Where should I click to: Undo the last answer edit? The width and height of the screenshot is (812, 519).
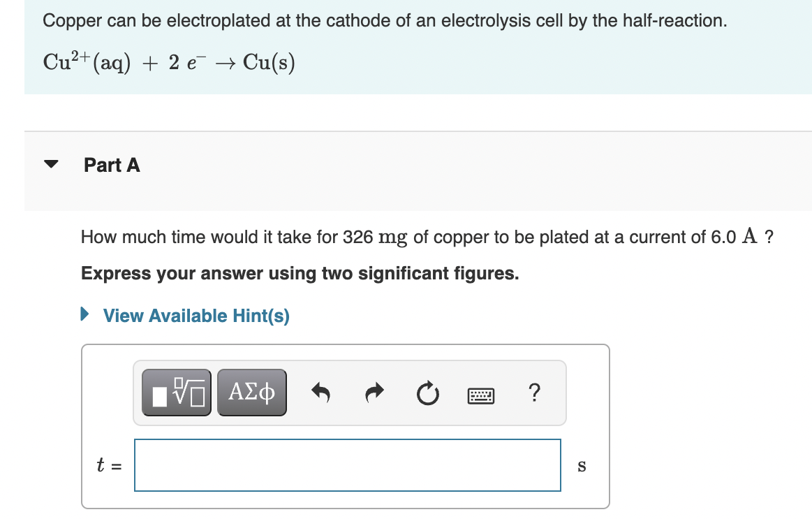tap(320, 392)
